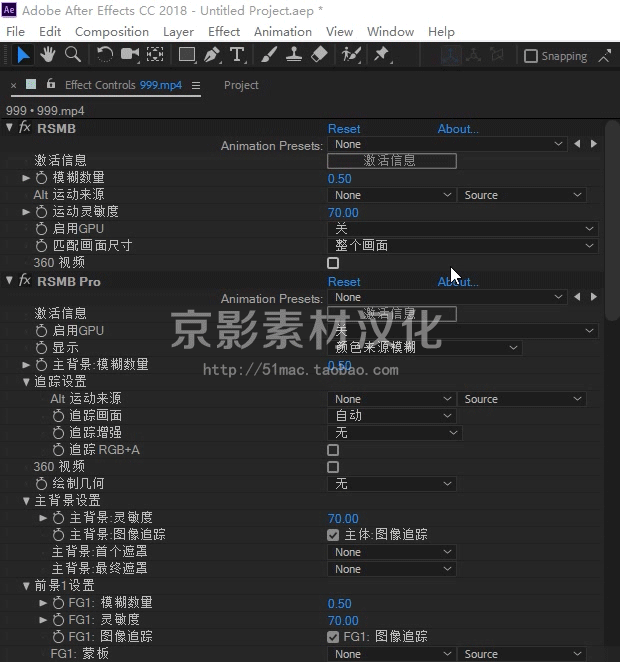Collapse the 追踪设置 group
The width and height of the screenshot is (620, 662).
[26, 382]
